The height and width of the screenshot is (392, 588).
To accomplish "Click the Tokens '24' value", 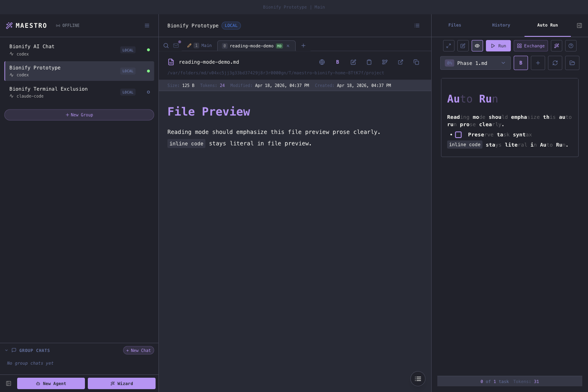I will click(222, 85).
